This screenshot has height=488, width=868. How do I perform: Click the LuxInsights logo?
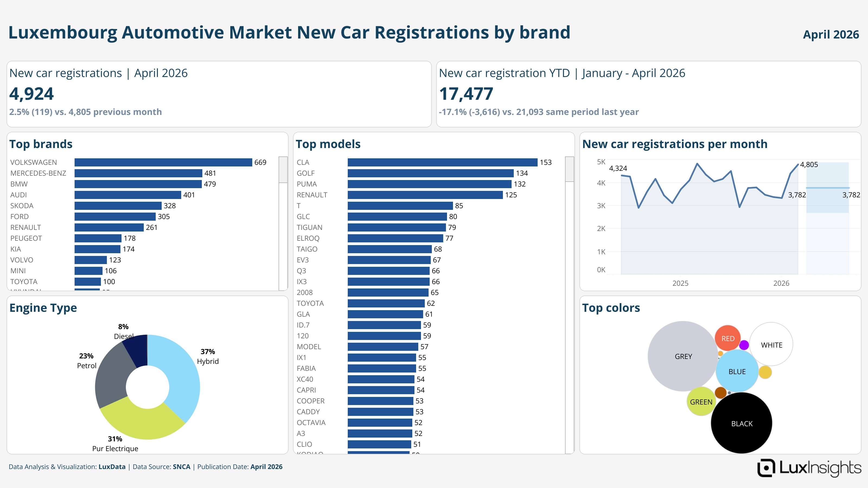pos(809,468)
